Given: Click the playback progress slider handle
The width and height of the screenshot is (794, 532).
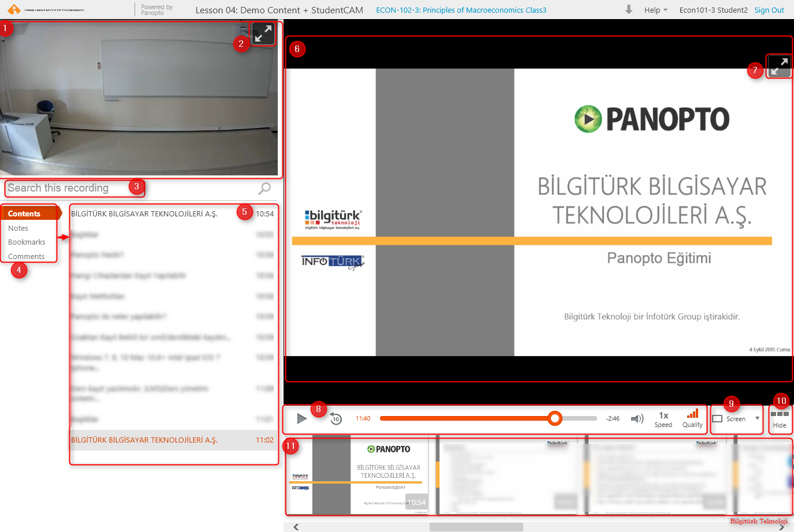Looking at the screenshot, I should pyautogui.click(x=554, y=418).
